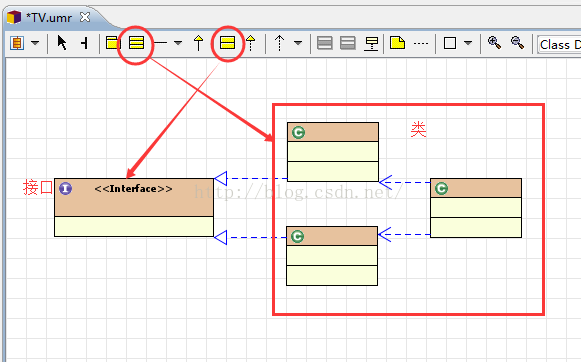Click the create class icon circled in toolbar
The image size is (581, 362).
click(136, 43)
